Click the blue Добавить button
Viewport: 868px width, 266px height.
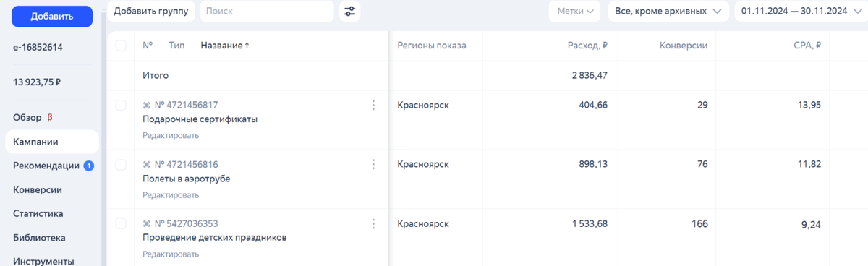click(51, 16)
